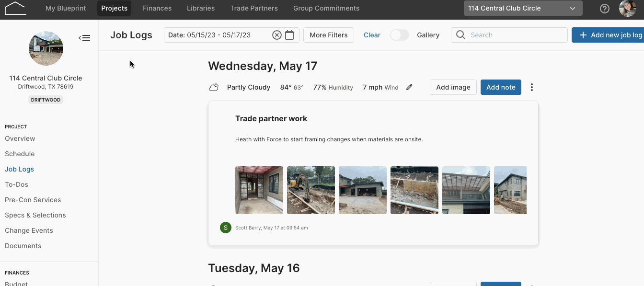Click the Search input field
This screenshot has height=286, width=644.
[x=509, y=35]
